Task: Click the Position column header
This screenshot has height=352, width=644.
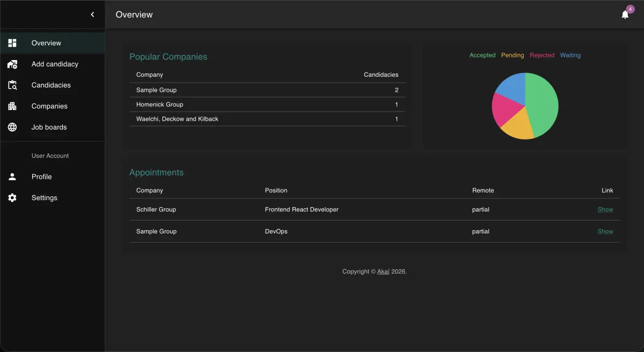Action: 276,190
